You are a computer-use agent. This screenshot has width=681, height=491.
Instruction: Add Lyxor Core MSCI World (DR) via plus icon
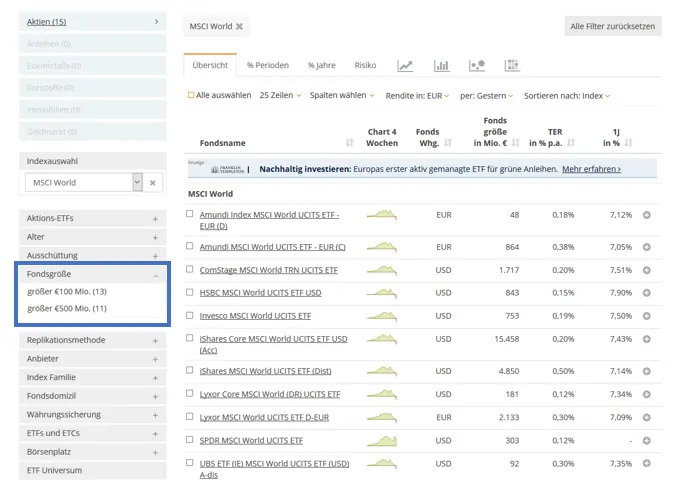pyautogui.click(x=647, y=394)
